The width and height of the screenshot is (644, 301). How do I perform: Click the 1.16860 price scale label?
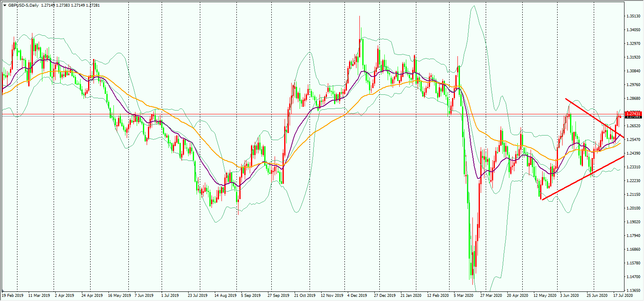633,249
